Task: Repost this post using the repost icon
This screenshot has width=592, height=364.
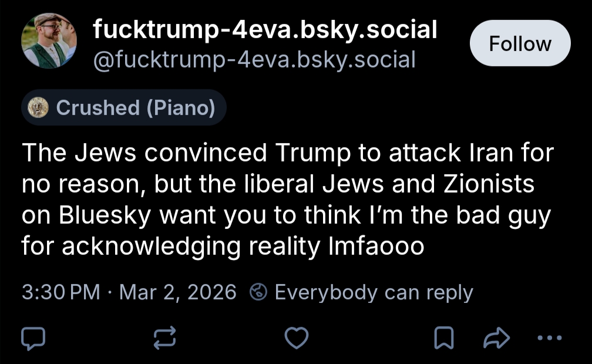Action: 165,338
